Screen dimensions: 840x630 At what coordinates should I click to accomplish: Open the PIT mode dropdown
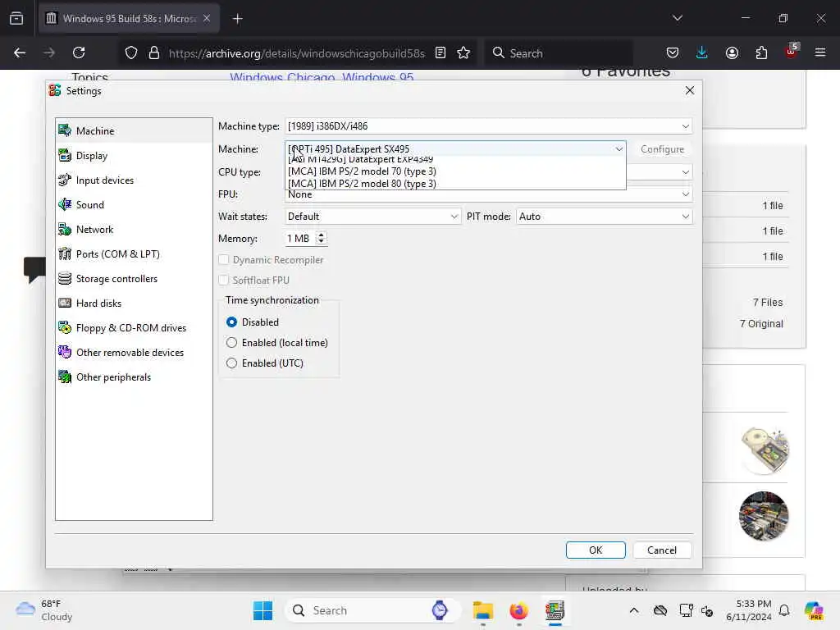pos(604,217)
